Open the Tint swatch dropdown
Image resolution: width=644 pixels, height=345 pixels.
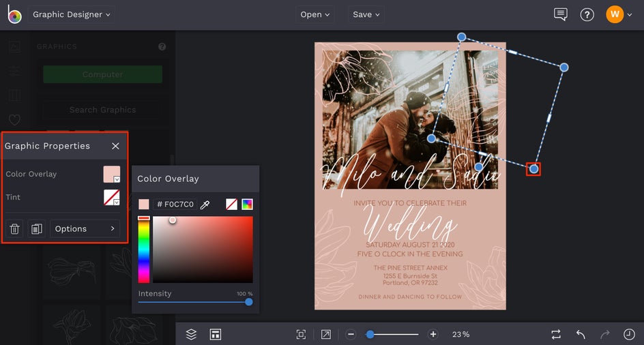pos(112,197)
